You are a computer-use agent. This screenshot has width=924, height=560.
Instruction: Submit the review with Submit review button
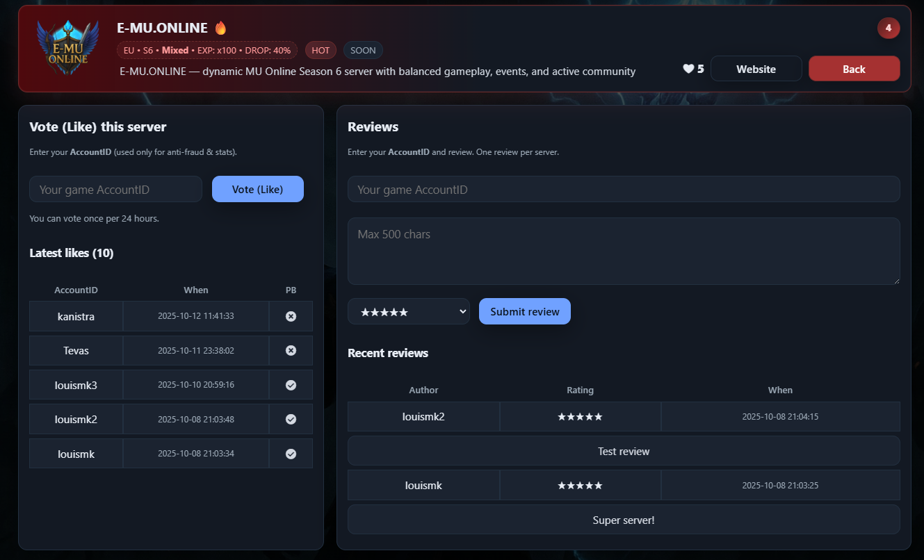click(x=524, y=312)
